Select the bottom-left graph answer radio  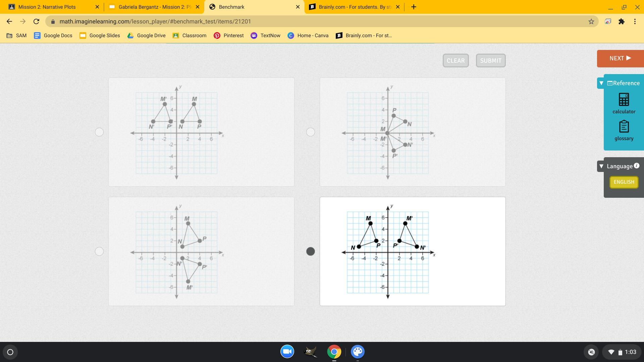coord(99,251)
